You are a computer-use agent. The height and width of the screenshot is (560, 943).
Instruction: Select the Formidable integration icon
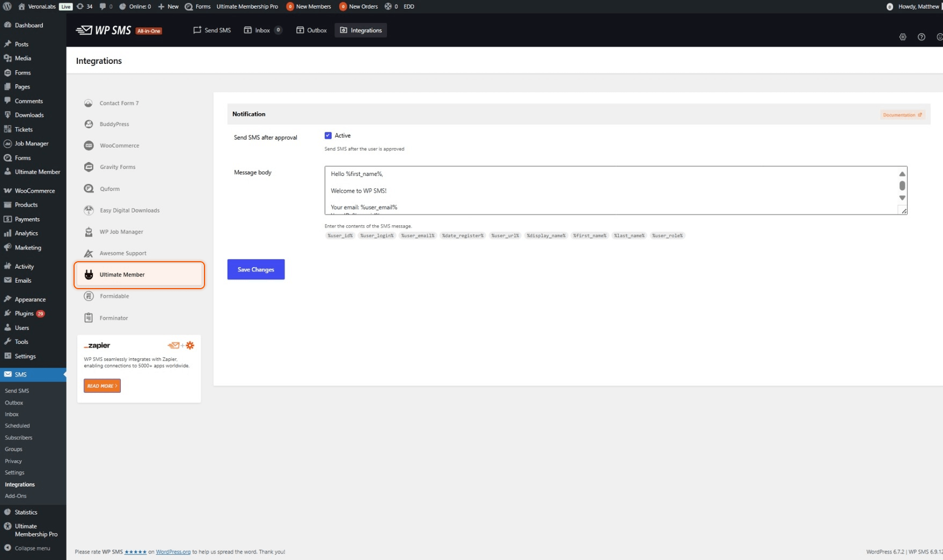89,296
